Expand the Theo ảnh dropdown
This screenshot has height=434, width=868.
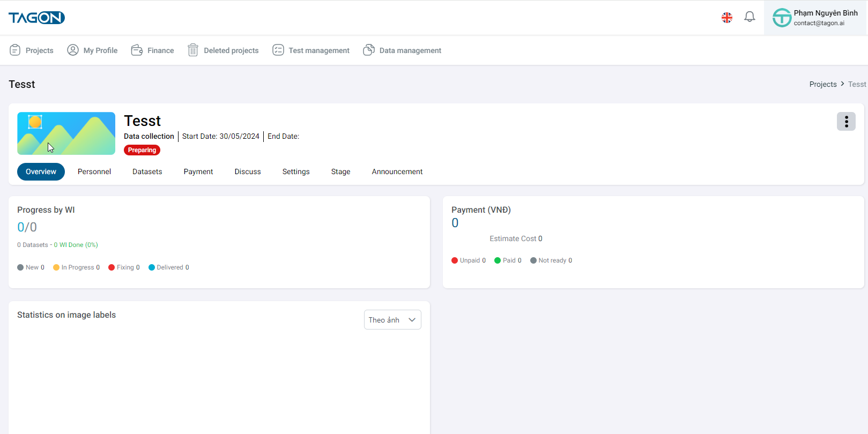tap(392, 320)
